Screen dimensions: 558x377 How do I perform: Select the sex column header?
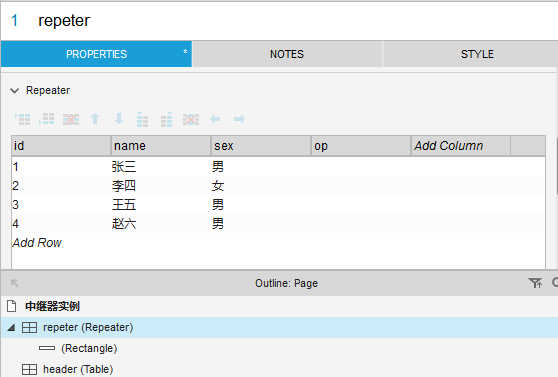pos(261,146)
